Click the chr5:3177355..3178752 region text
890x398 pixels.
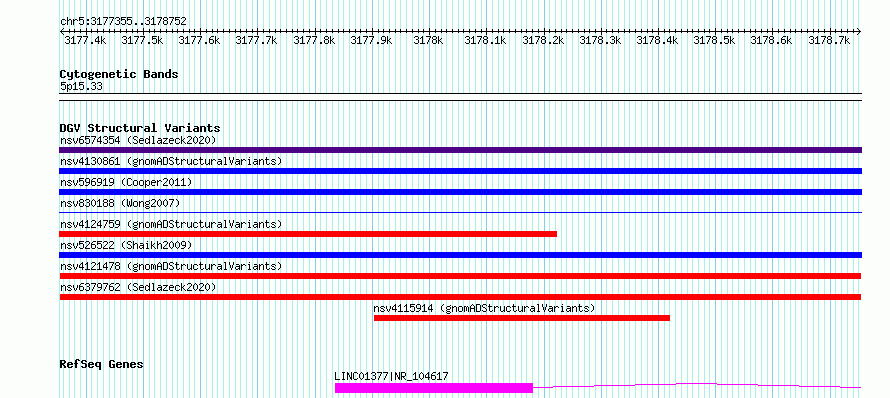(x=123, y=22)
